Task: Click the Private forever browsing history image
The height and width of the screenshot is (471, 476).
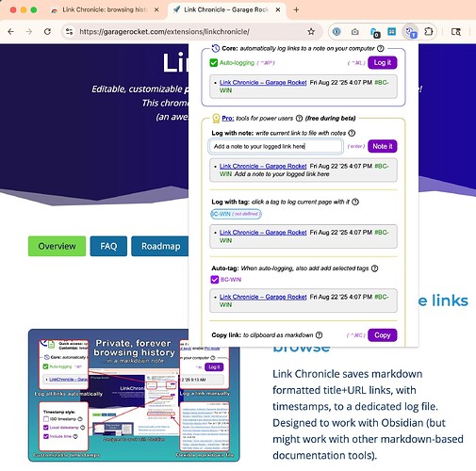Action: point(134,396)
